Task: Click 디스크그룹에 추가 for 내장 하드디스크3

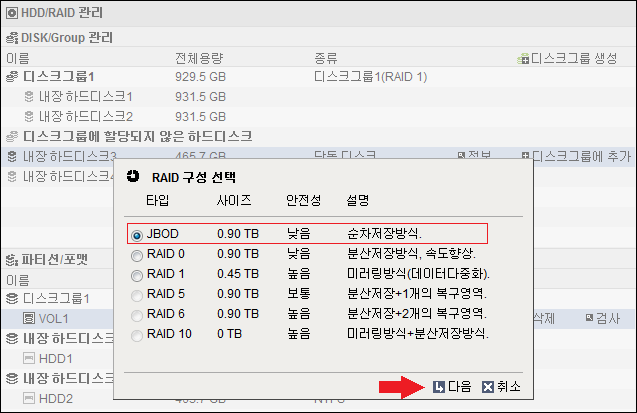Action: pyautogui.click(x=576, y=156)
